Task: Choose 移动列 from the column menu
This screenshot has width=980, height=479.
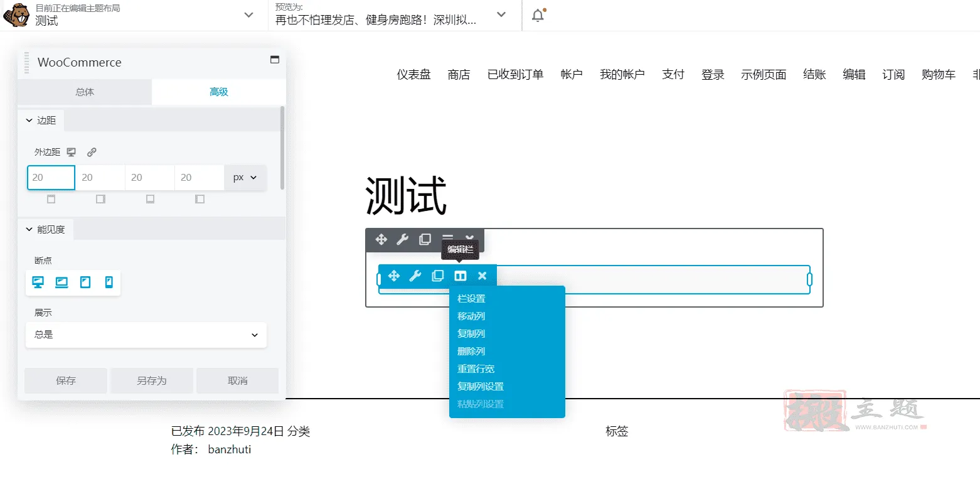Action: 471,316
